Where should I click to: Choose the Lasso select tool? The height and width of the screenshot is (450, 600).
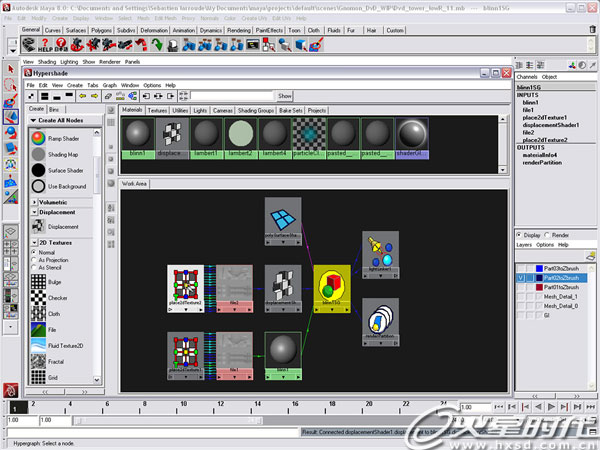11,85
